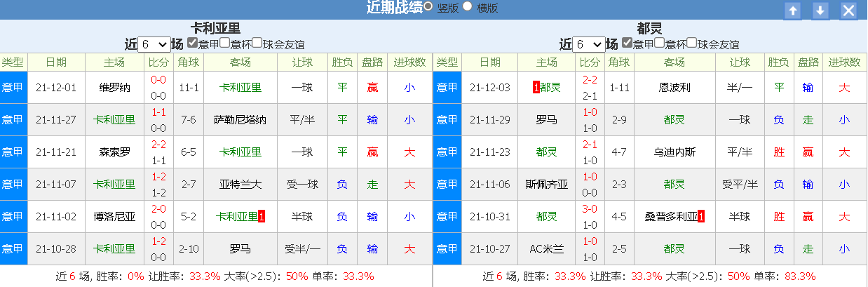Open team AC米兰

point(546,249)
